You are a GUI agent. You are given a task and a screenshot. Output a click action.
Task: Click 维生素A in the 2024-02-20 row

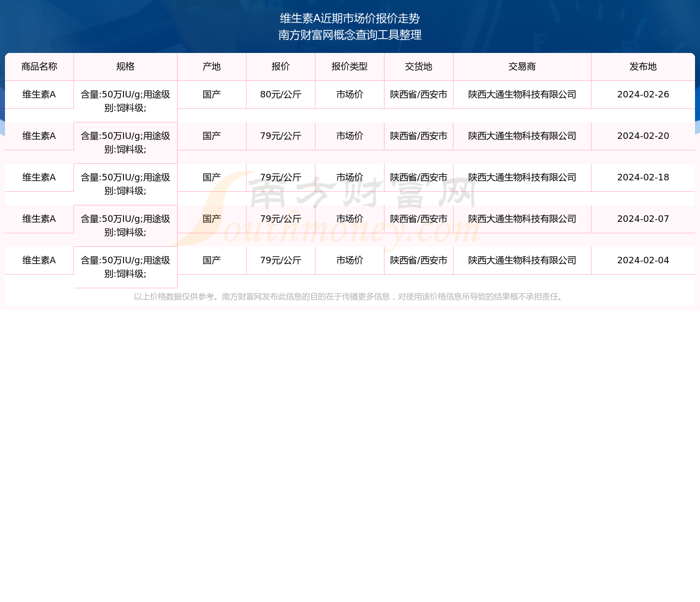coord(39,136)
